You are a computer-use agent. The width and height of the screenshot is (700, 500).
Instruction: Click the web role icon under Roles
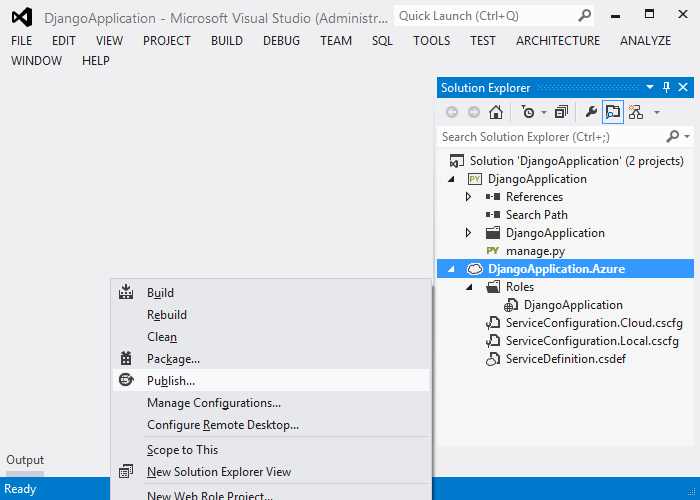(x=511, y=305)
